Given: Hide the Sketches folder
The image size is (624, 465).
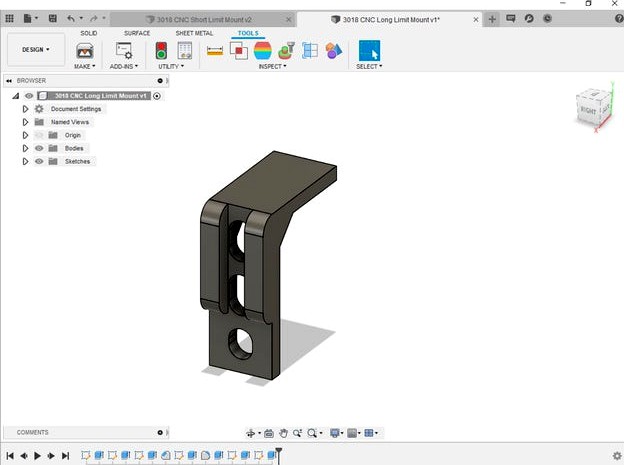Looking at the screenshot, I should coord(39,162).
